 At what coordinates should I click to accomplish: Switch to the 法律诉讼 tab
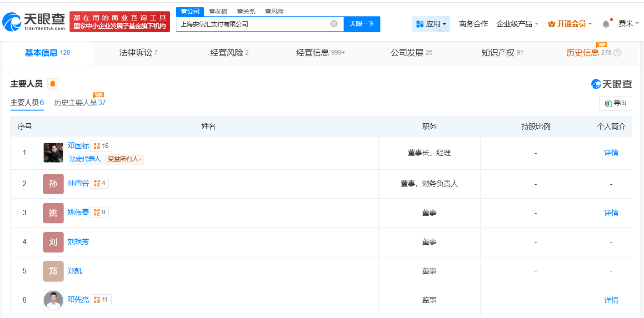coord(138,53)
